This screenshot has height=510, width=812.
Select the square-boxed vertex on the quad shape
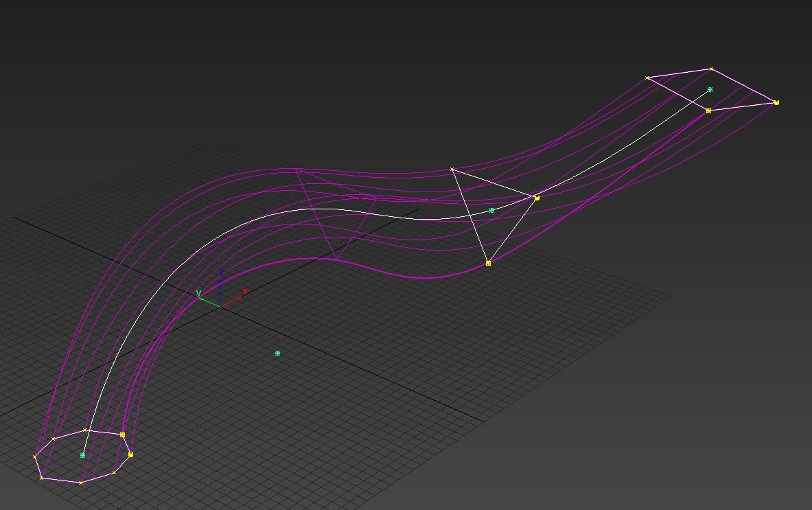pyautogui.click(x=708, y=111)
